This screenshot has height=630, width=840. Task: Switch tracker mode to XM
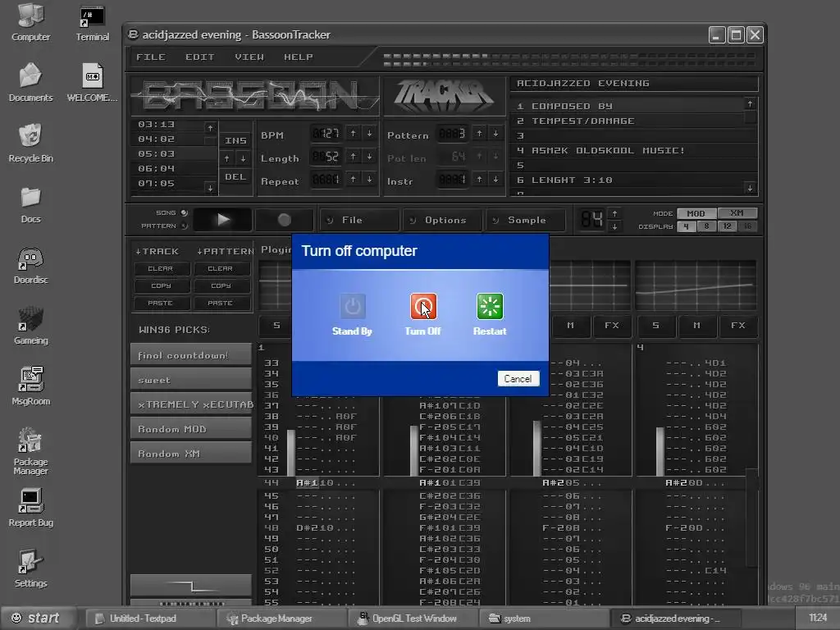[737, 213]
